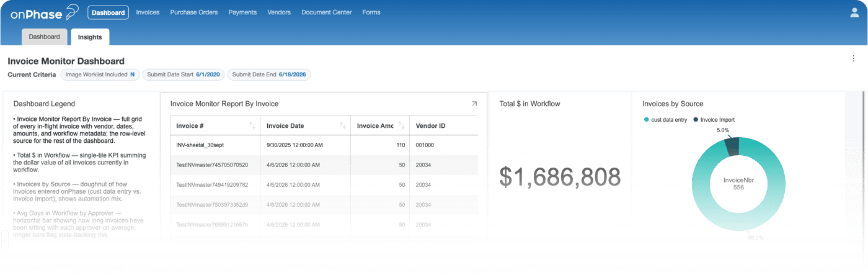Open the Payments menu
The width and height of the screenshot is (868, 280).
[x=242, y=12]
